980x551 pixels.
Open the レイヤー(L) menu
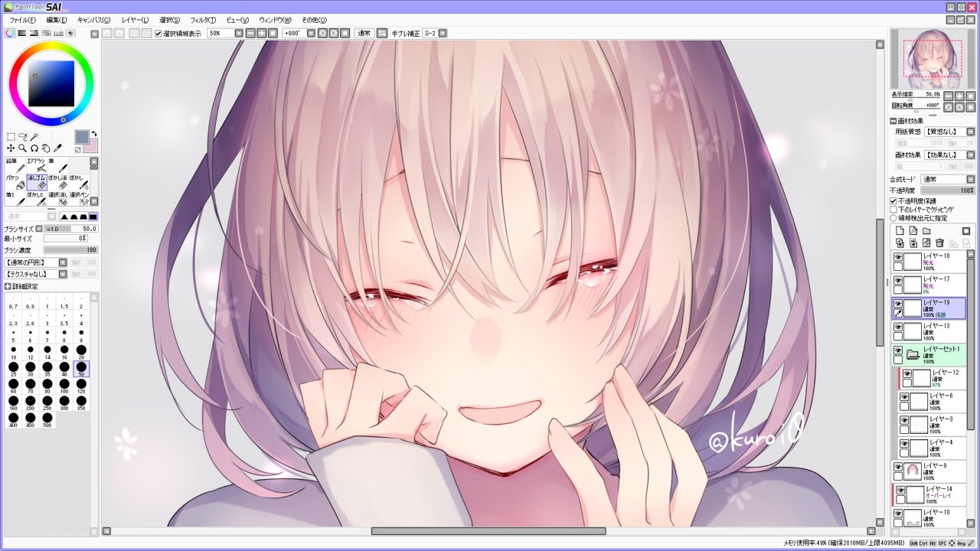135,20
